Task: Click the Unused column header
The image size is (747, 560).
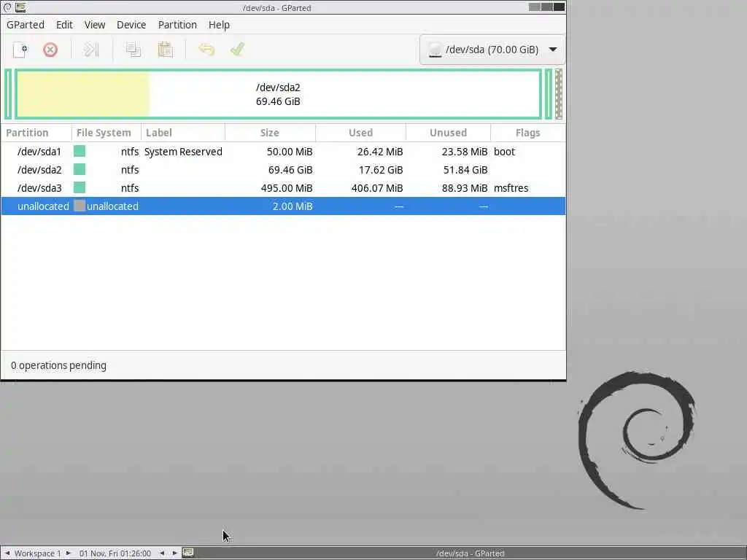Action: 449,133
